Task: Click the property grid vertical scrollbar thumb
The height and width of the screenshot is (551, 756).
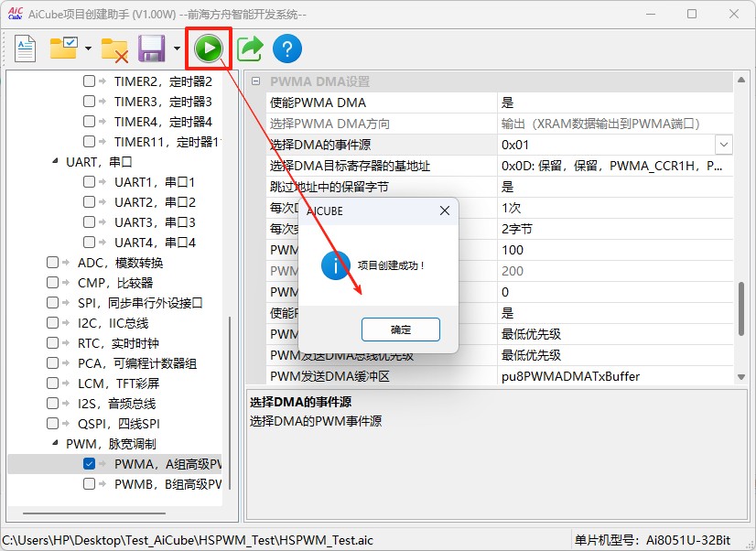Action: [741, 308]
